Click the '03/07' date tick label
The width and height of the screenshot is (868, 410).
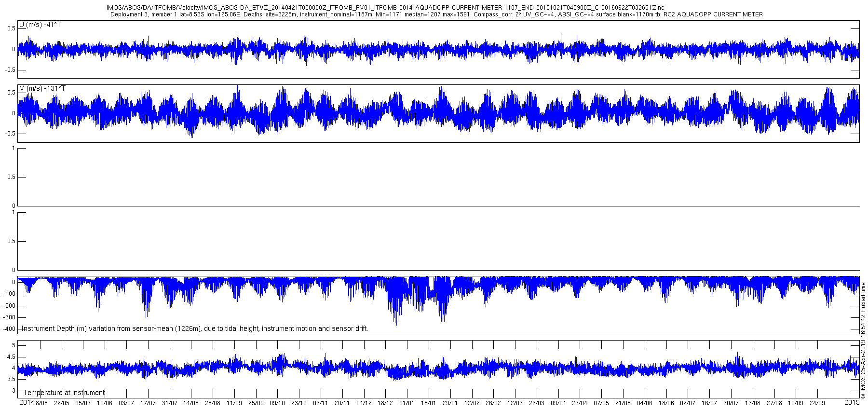pos(126,403)
